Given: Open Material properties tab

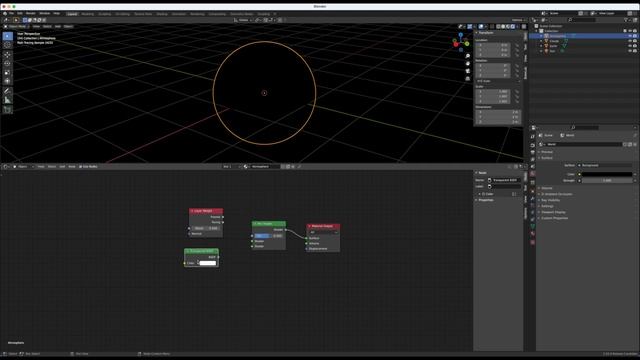Looking at the screenshot, I should point(533,234).
